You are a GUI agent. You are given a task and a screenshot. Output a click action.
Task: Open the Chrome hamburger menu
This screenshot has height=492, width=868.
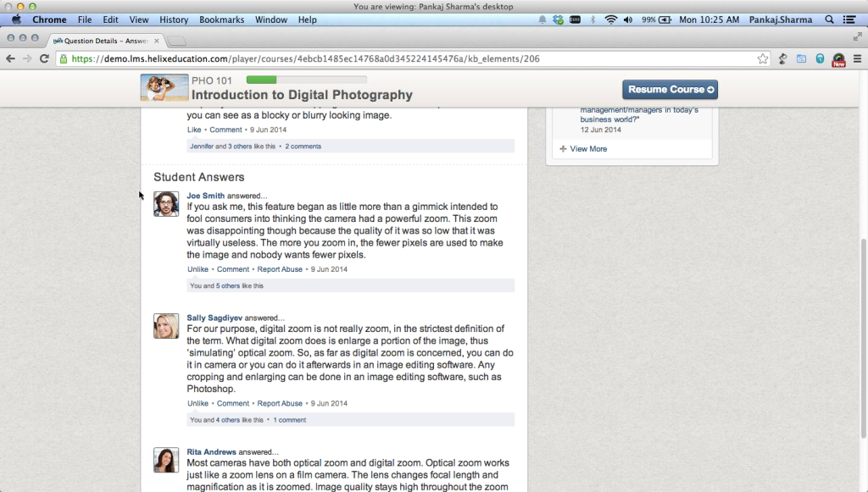[x=858, y=58]
